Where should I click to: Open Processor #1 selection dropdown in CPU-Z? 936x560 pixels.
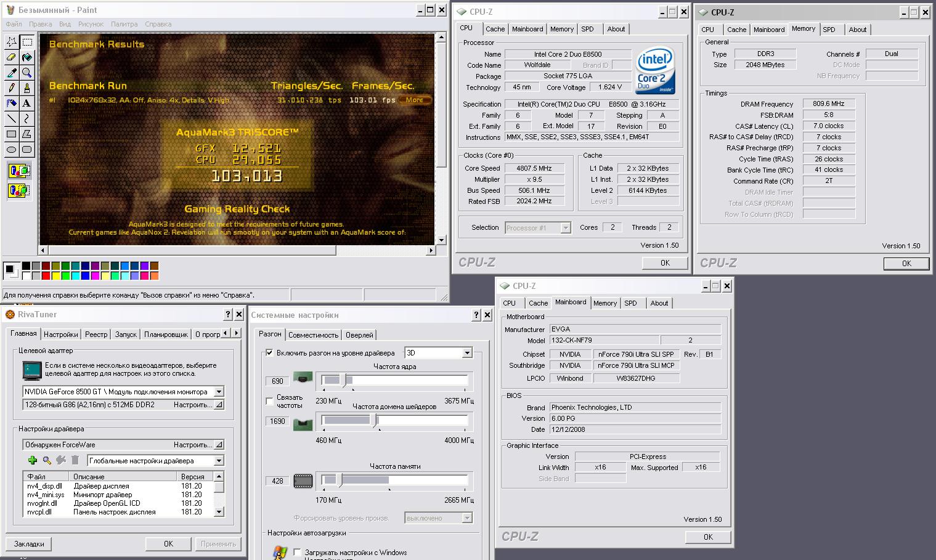tap(566, 228)
